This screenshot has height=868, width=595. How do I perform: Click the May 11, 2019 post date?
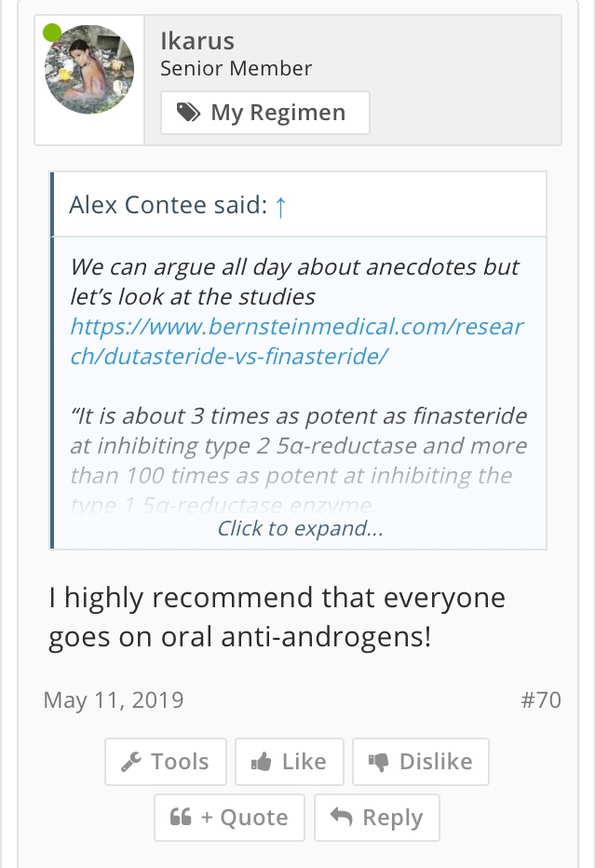pos(114,699)
